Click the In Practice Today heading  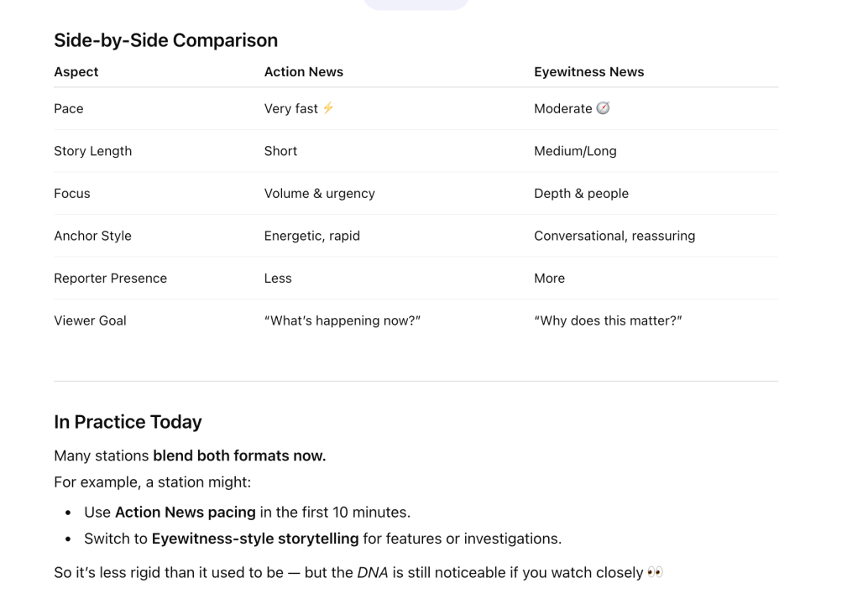[128, 422]
